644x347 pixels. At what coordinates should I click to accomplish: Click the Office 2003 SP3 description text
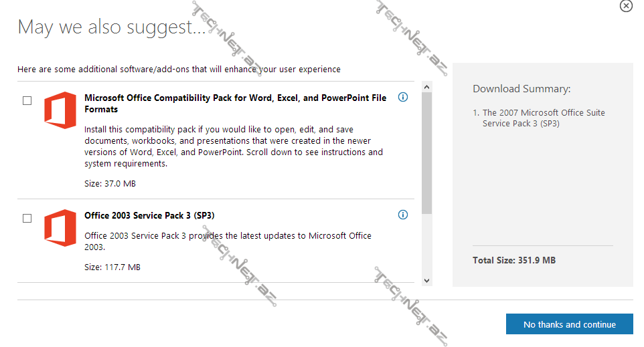point(228,241)
